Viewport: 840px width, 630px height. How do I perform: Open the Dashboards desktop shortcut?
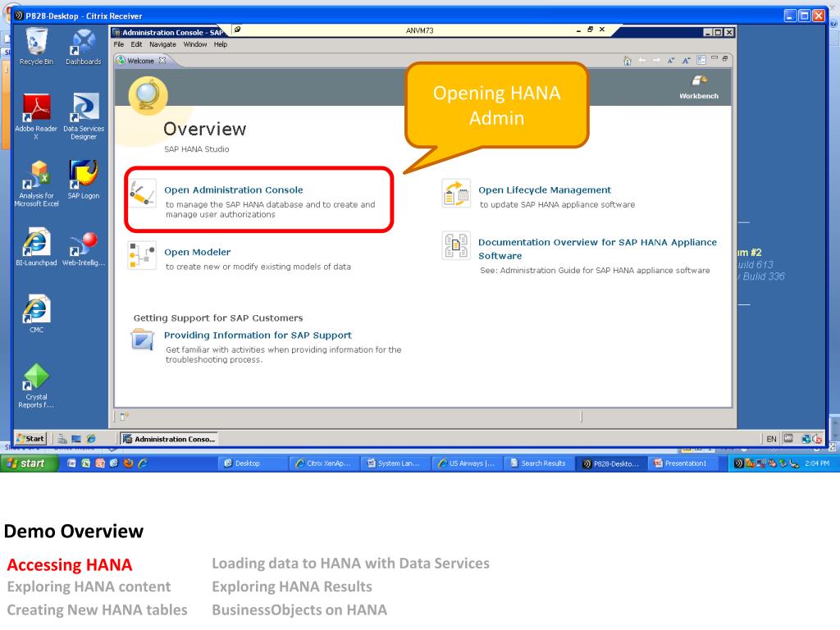[x=84, y=47]
